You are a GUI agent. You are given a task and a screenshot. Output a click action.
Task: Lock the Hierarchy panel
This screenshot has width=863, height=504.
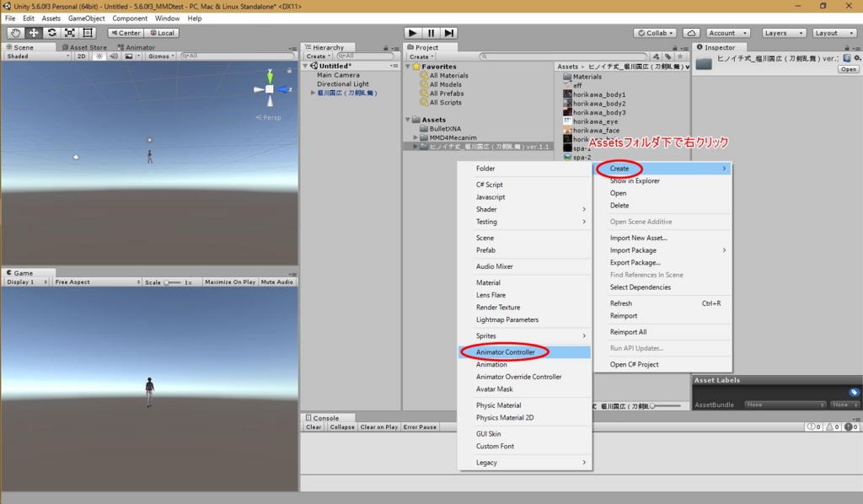tap(386, 48)
